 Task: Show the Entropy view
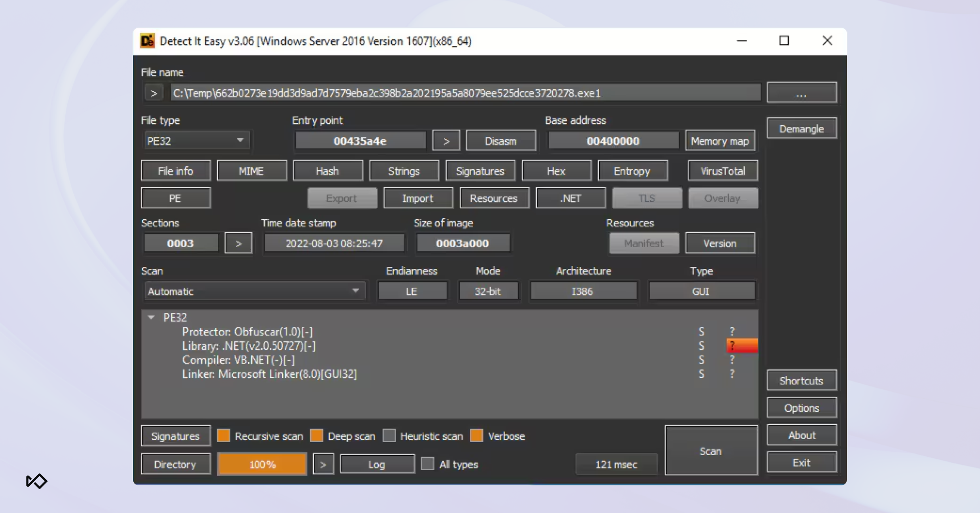[x=632, y=171]
